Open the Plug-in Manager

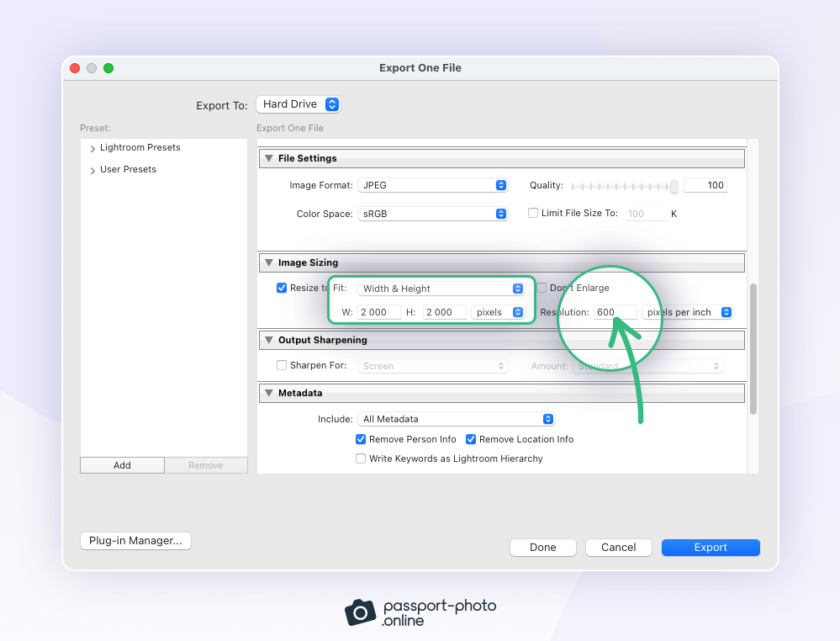tap(135, 541)
